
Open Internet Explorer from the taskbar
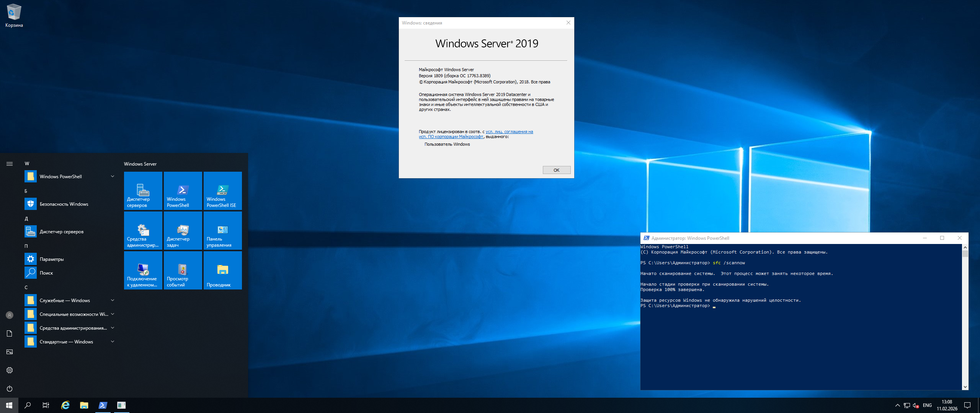[65, 405]
